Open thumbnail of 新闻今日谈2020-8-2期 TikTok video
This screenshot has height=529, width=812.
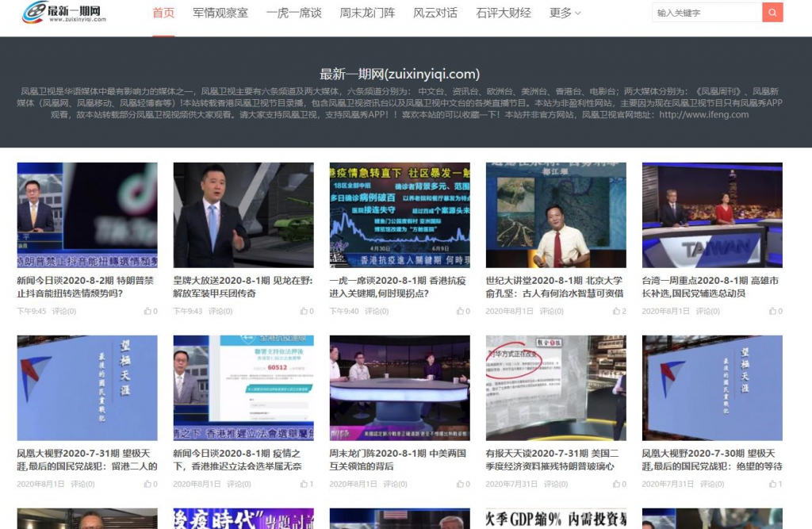click(x=87, y=215)
